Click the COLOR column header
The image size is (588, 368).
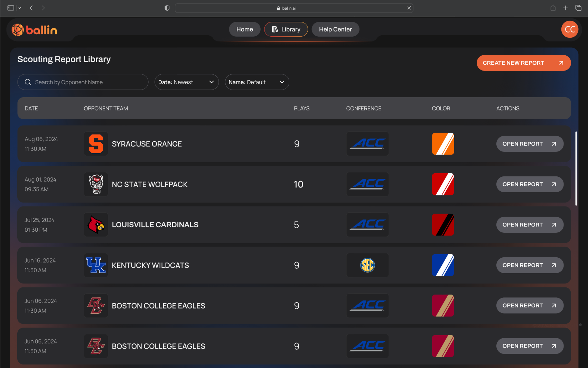pos(441,108)
